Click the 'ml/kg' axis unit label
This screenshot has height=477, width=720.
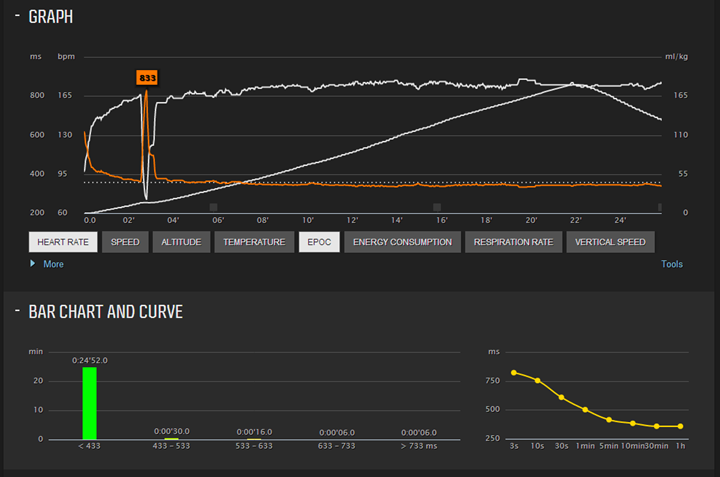(x=676, y=56)
